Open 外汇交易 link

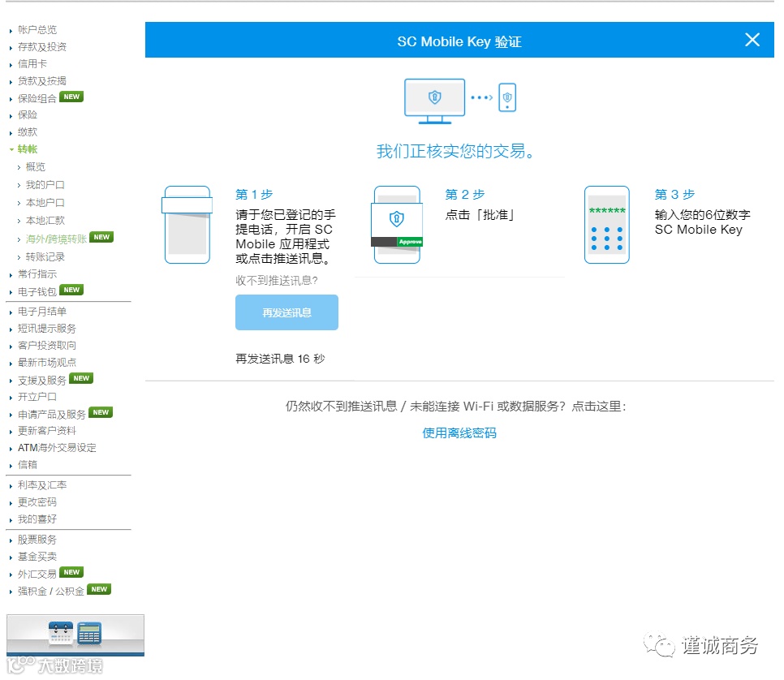[37, 574]
